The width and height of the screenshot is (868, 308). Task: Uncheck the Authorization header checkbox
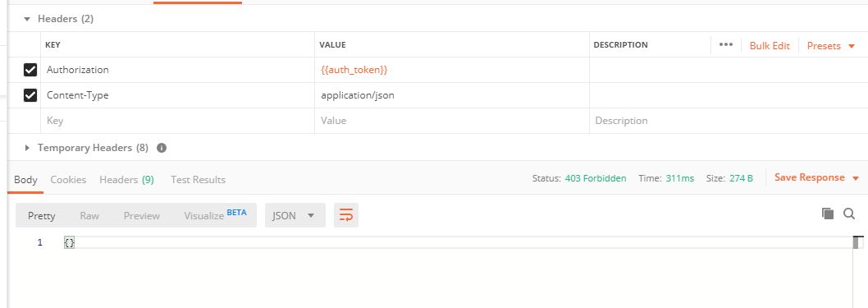tap(30, 70)
